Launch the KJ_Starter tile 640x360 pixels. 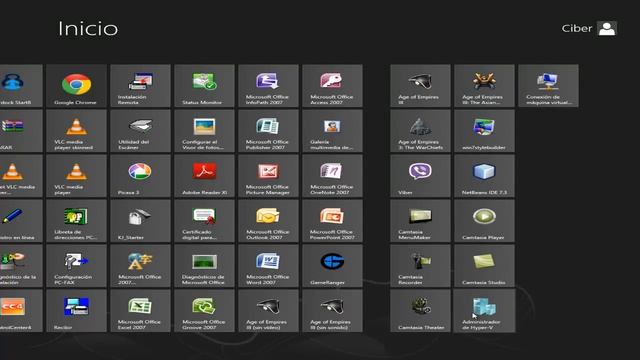tap(140, 221)
